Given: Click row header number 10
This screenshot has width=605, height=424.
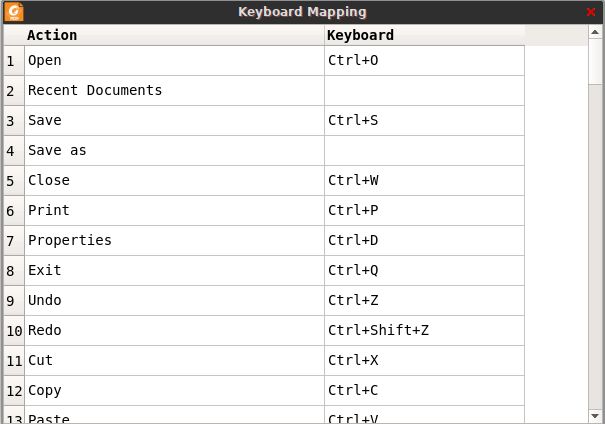Looking at the screenshot, I should point(14,331).
